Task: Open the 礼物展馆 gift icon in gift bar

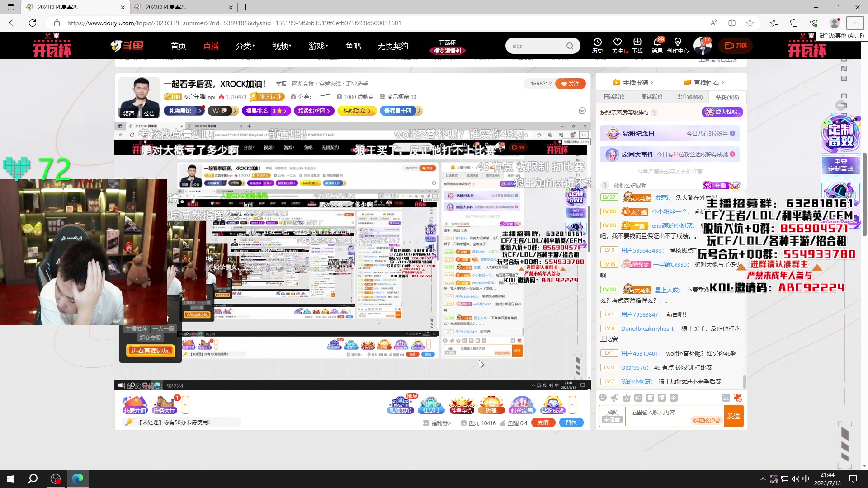Action: point(400,404)
